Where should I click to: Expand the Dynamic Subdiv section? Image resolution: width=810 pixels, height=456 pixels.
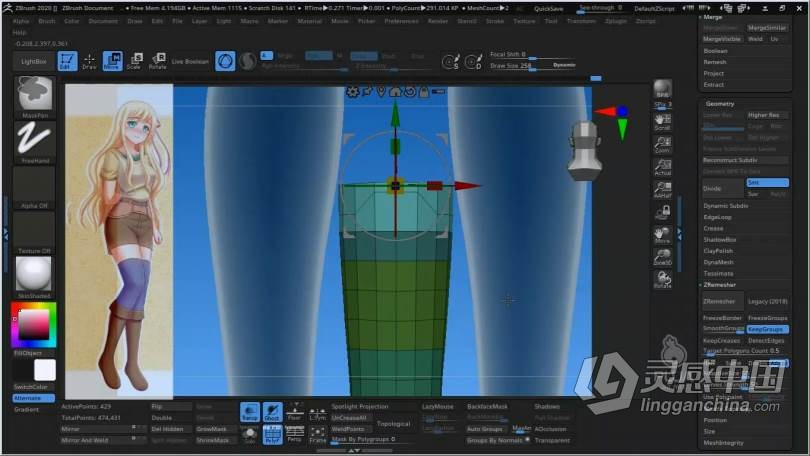(x=726, y=206)
